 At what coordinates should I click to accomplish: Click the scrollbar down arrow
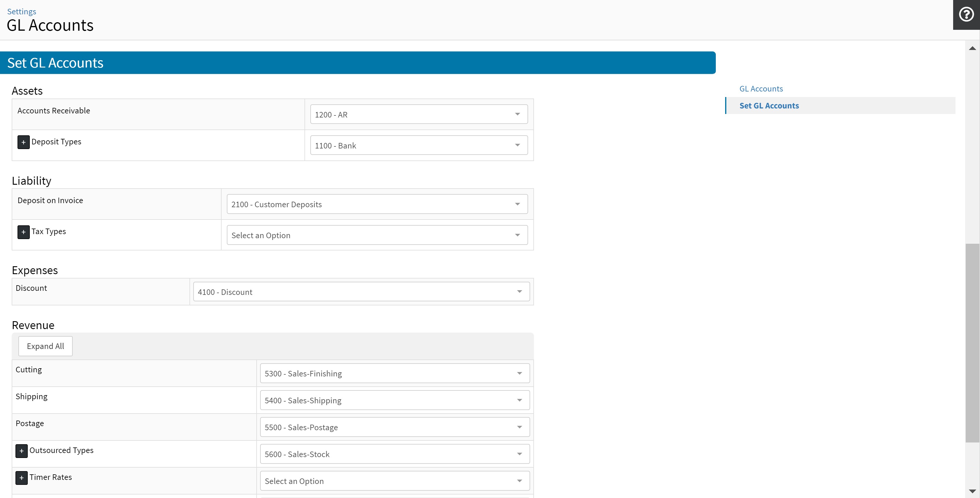point(972,491)
